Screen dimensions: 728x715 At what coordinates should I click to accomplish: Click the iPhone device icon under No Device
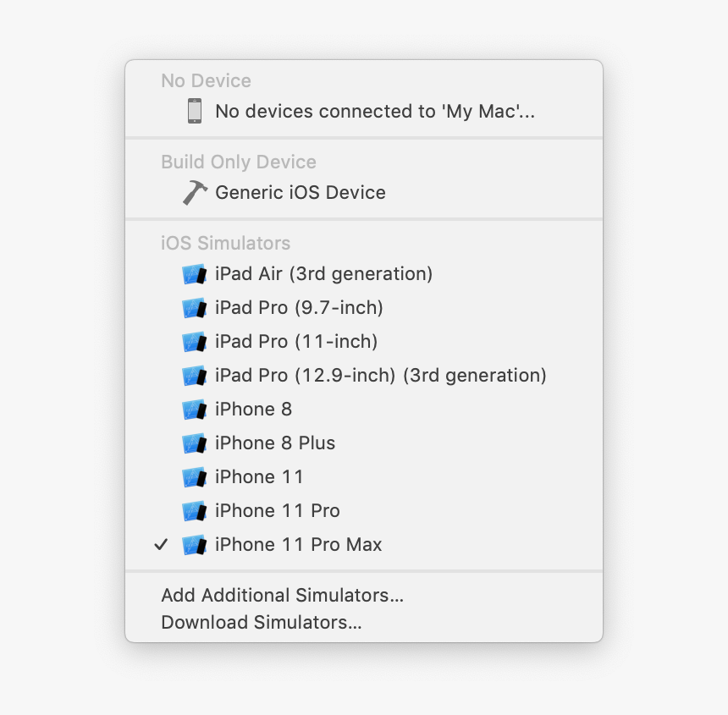pos(196,111)
